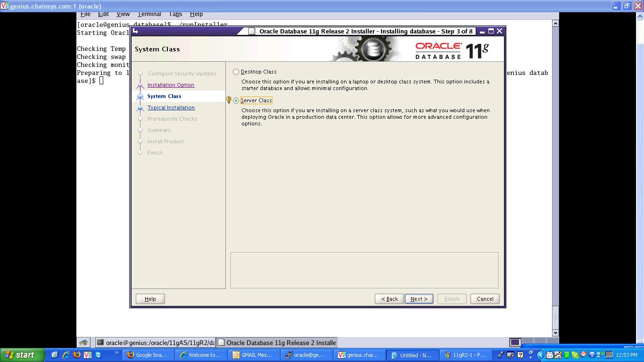Viewport: 644px width, 362px height.
Task: Click the first quick launch icon
Action: click(55, 355)
